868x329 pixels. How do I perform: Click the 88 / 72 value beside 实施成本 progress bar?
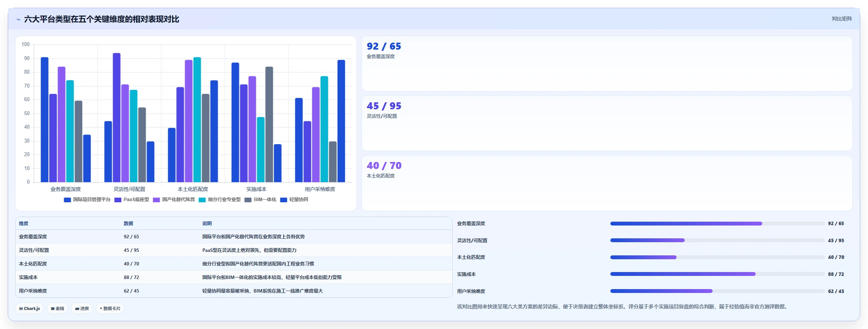pyautogui.click(x=836, y=274)
